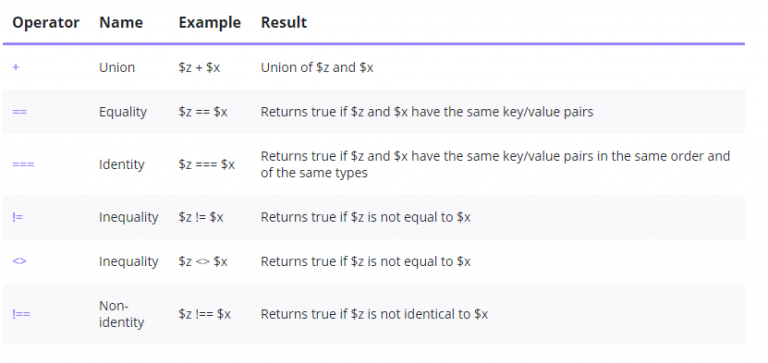Click the Example column header
The width and height of the screenshot is (768, 363).
(210, 23)
